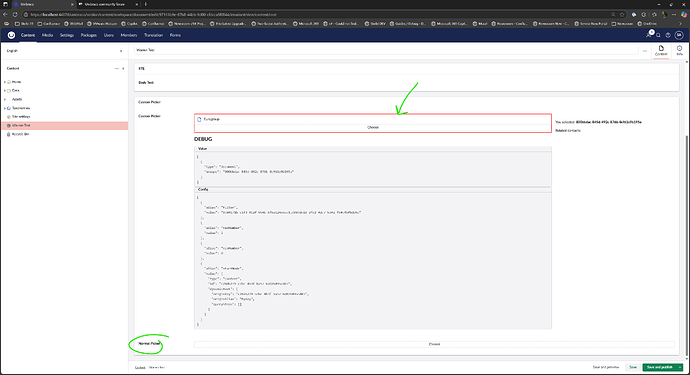Open the user avatar menu

pyautogui.click(x=679, y=35)
